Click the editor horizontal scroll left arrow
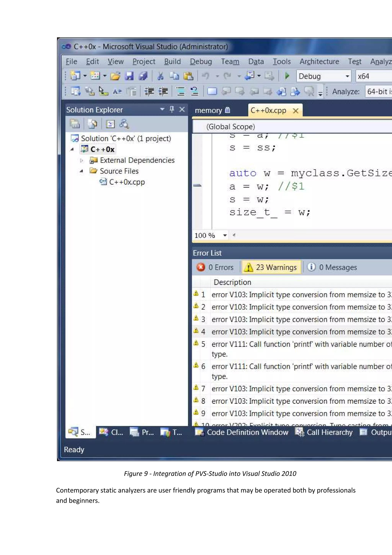 click(x=234, y=235)
